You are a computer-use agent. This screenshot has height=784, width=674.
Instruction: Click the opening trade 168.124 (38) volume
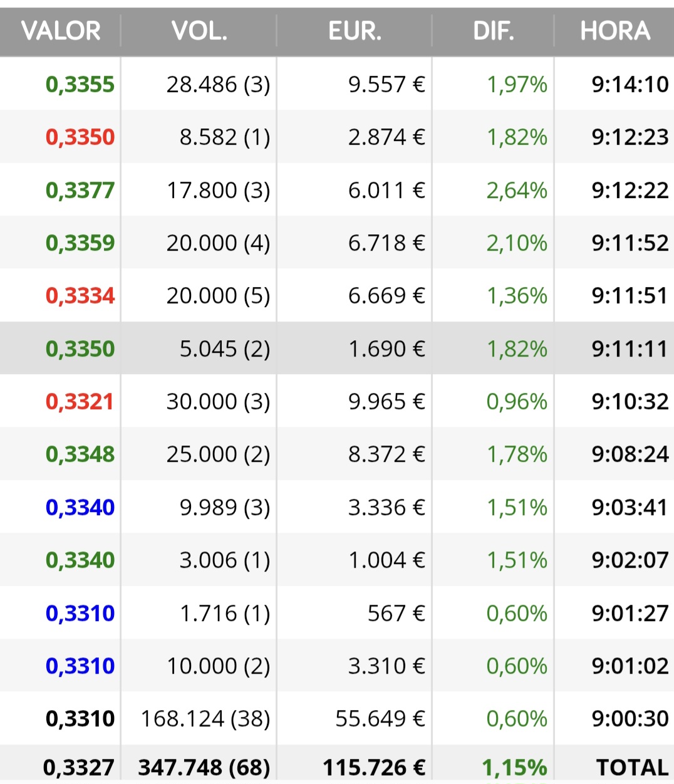[205, 719]
